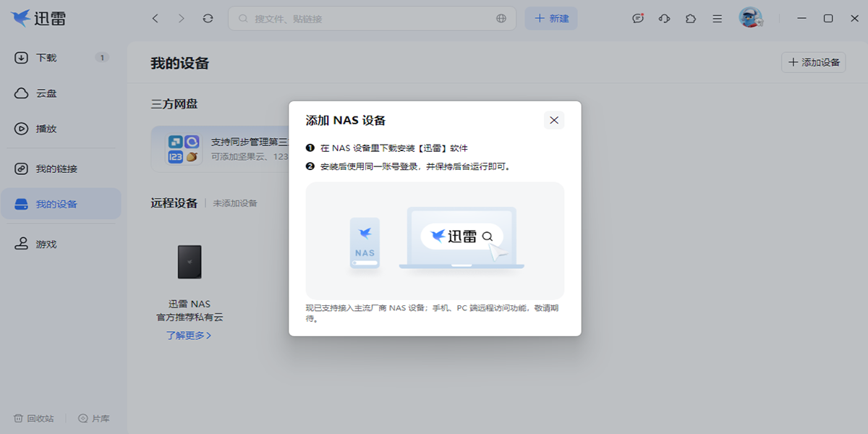This screenshot has height=434, width=868.
Task: Click the globe icon in search bar
Action: click(501, 19)
